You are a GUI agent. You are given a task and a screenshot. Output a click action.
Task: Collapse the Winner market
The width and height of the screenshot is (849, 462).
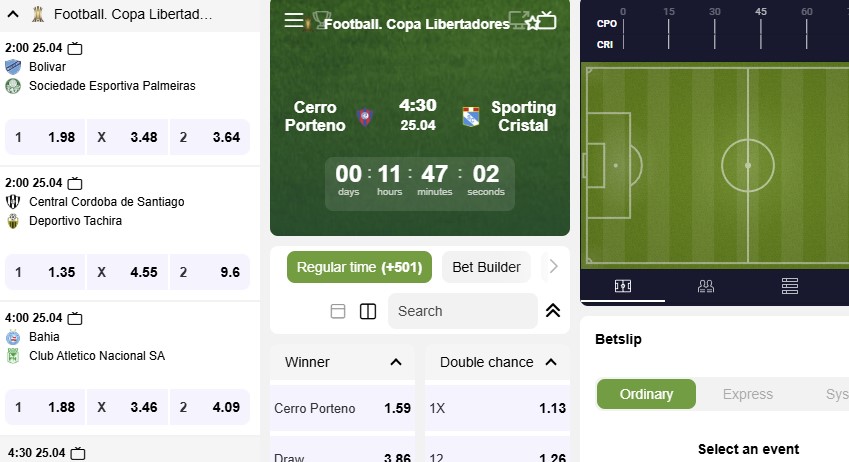(x=396, y=362)
